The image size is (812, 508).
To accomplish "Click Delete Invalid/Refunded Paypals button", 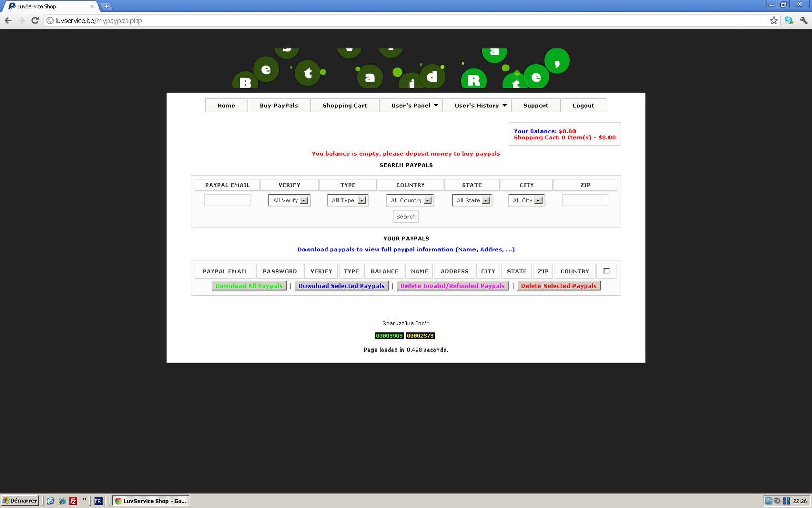I will pos(453,285).
